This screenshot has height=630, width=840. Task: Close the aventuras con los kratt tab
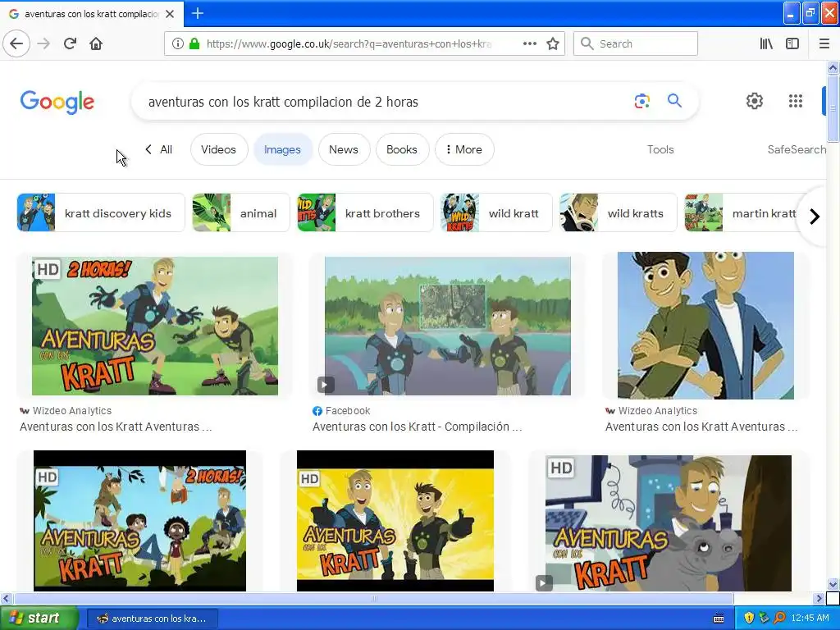pyautogui.click(x=170, y=14)
